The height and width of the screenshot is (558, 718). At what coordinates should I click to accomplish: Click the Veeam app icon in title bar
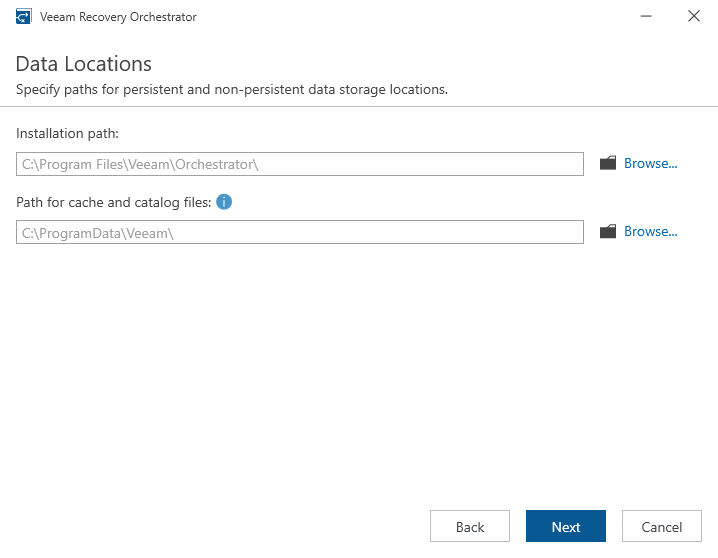point(24,16)
